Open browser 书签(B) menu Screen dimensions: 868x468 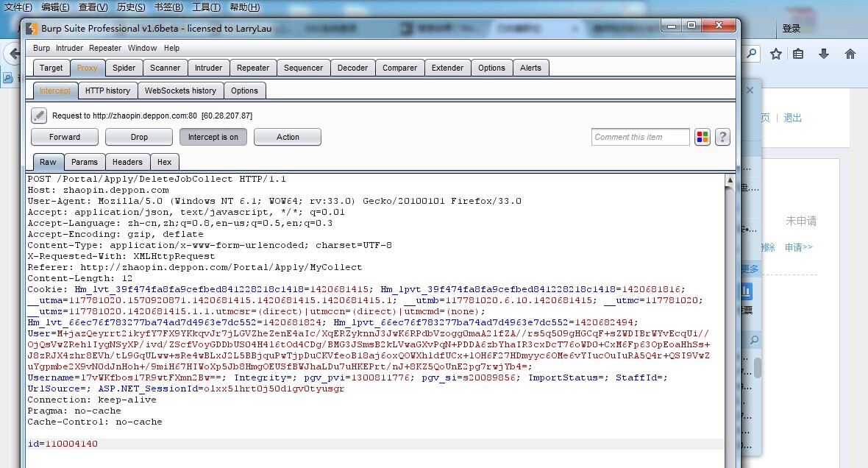(x=168, y=7)
